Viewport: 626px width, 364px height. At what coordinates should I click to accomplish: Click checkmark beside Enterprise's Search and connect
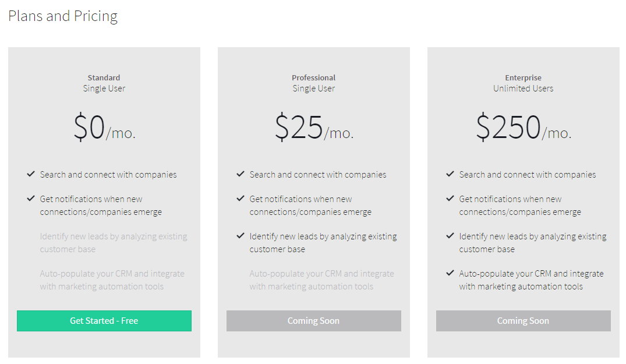pyautogui.click(x=450, y=174)
